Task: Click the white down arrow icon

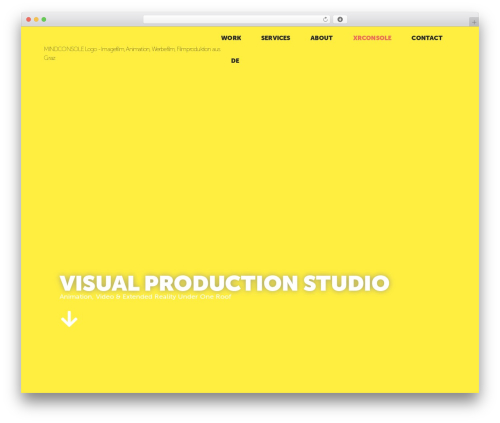Action: [x=69, y=319]
